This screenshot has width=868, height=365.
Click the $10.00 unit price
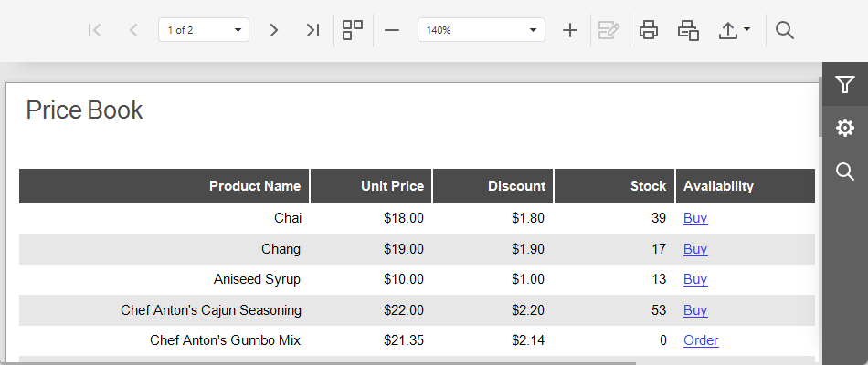coord(404,279)
